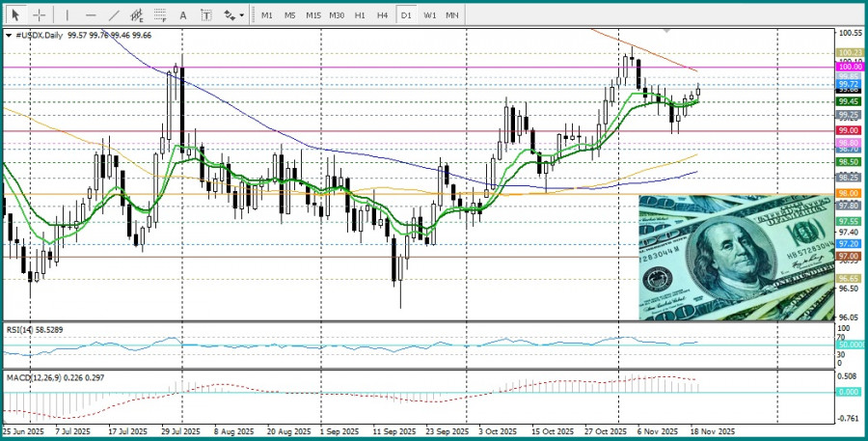
Task: Select the H1 timeframe button
Action: pyautogui.click(x=360, y=15)
